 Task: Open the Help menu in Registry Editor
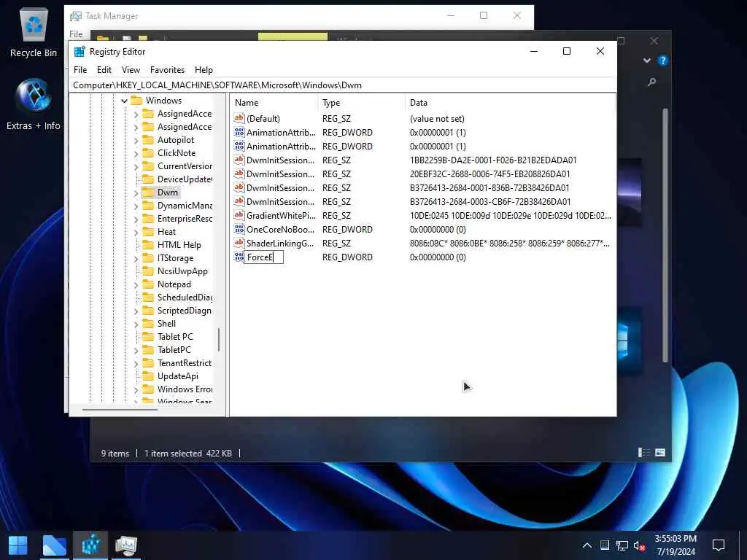tap(204, 70)
